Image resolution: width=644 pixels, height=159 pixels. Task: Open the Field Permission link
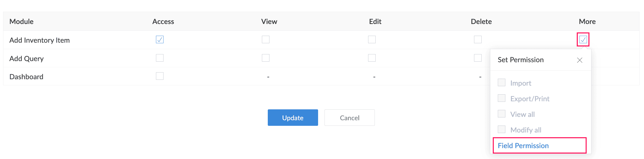pyautogui.click(x=523, y=146)
